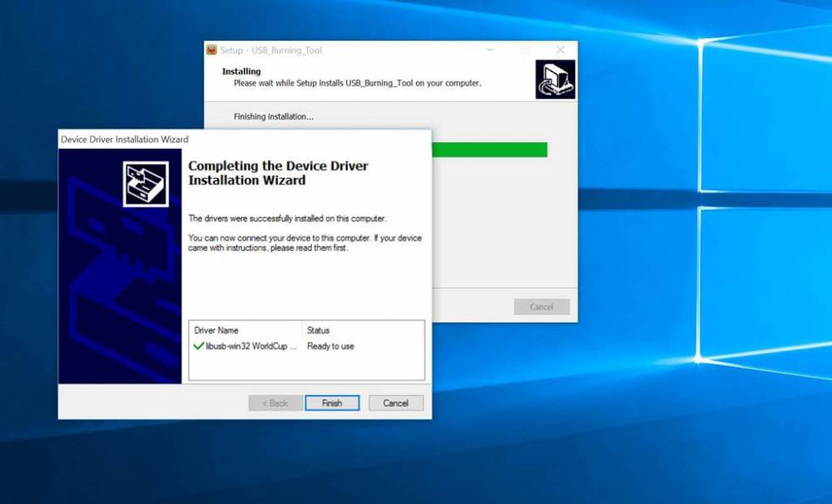Viewport: 832px width, 504px height.
Task: Click the green installation progress bar
Action: pos(489,150)
